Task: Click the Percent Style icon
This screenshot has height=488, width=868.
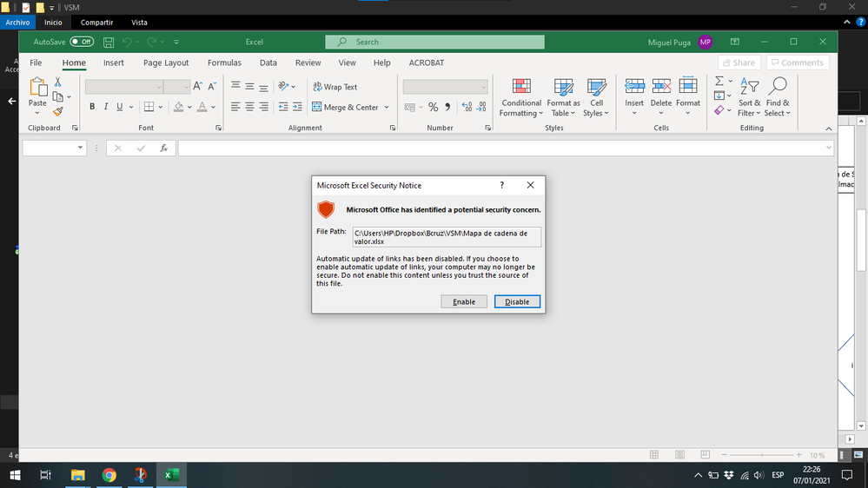Action: [433, 108]
